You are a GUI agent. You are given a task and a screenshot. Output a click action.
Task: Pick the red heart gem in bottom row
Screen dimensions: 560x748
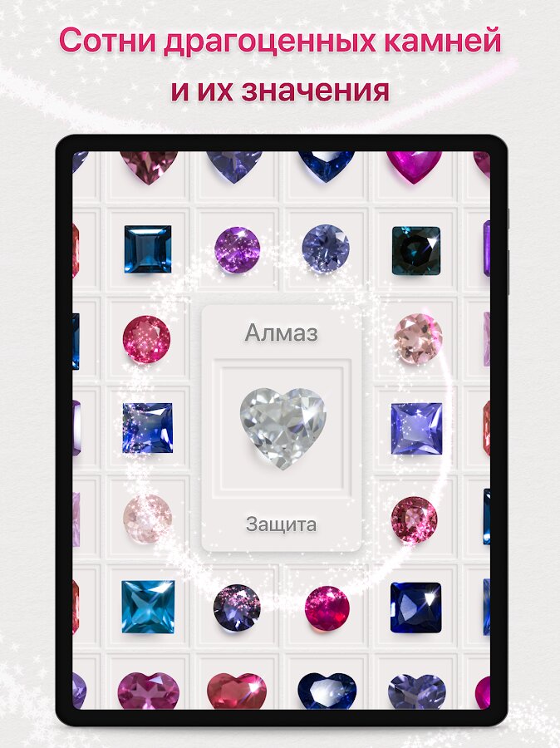click(237, 691)
